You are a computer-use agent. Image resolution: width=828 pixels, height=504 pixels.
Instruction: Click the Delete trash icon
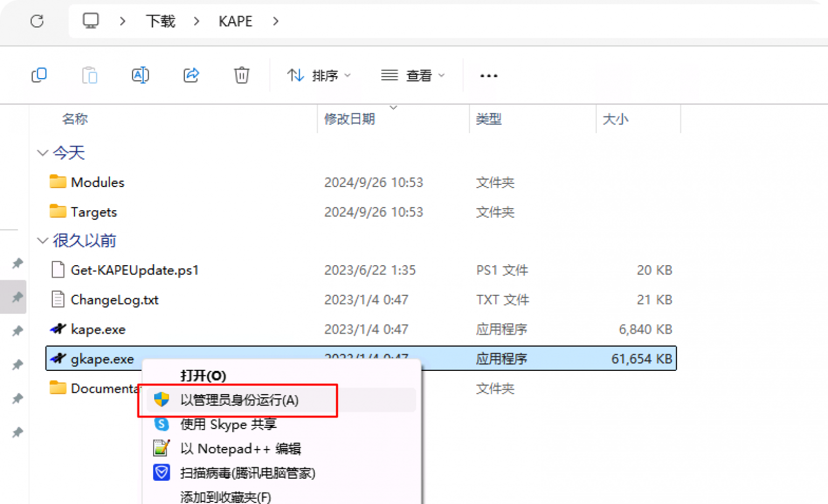click(241, 75)
